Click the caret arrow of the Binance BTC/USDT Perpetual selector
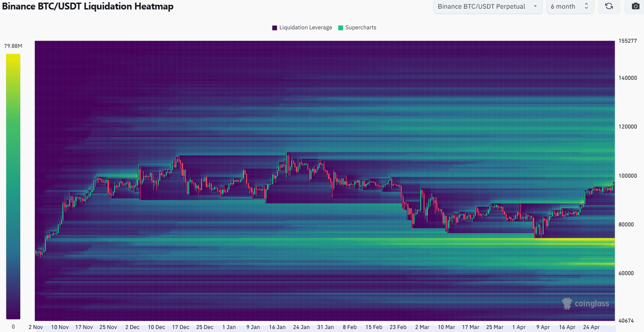The height and width of the screenshot is (332, 644). (535, 6)
